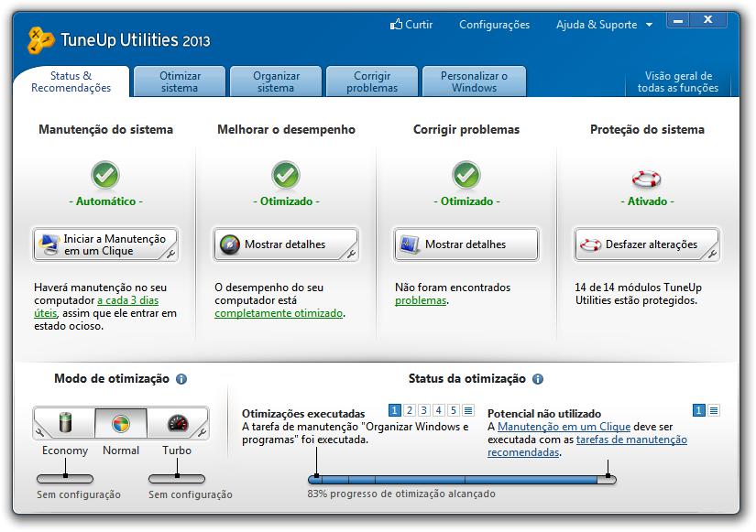Go to page 2 of Otimizações executadas
Screen dimensions: 756x532
point(410,410)
